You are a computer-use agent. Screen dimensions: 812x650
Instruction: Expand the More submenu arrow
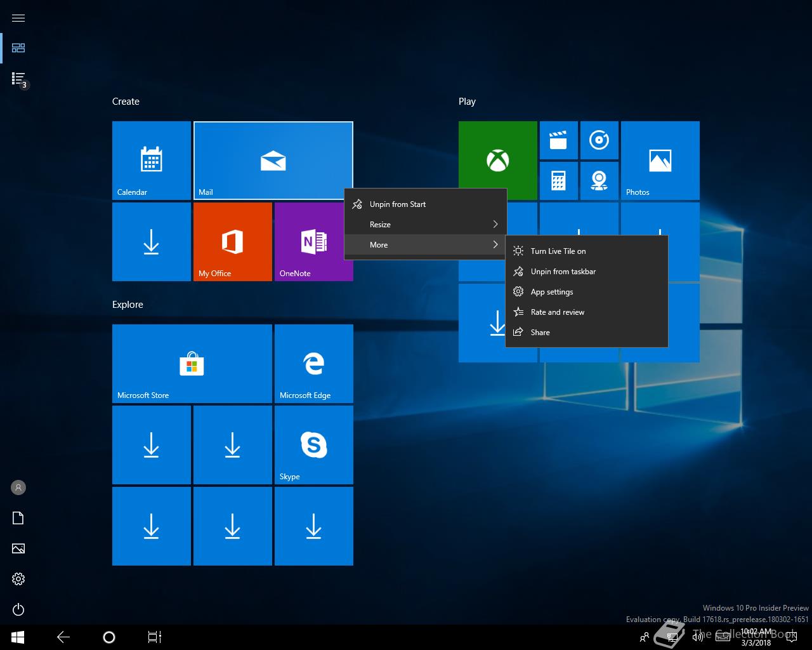click(495, 245)
